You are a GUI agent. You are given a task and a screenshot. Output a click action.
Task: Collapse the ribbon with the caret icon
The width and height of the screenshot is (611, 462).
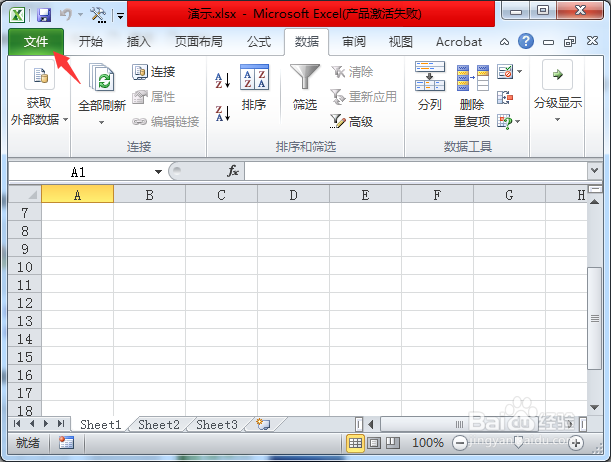click(x=504, y=42)
